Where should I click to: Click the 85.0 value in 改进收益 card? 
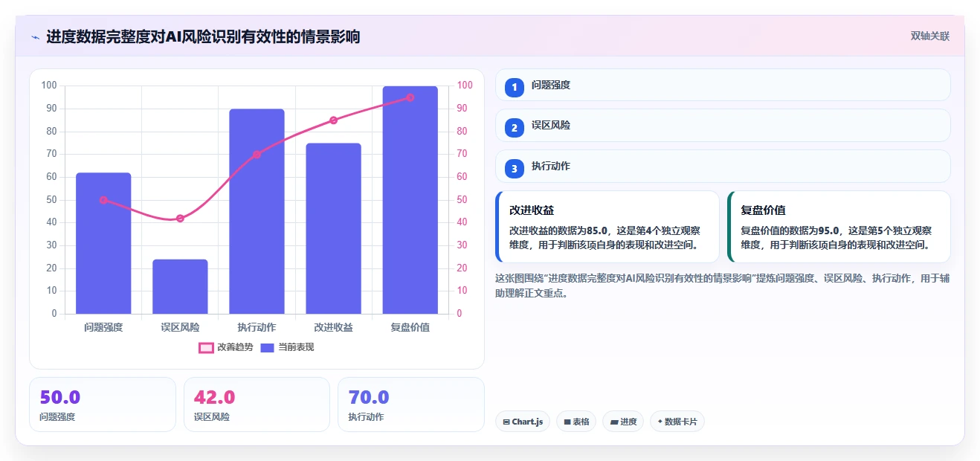point(596,230)
